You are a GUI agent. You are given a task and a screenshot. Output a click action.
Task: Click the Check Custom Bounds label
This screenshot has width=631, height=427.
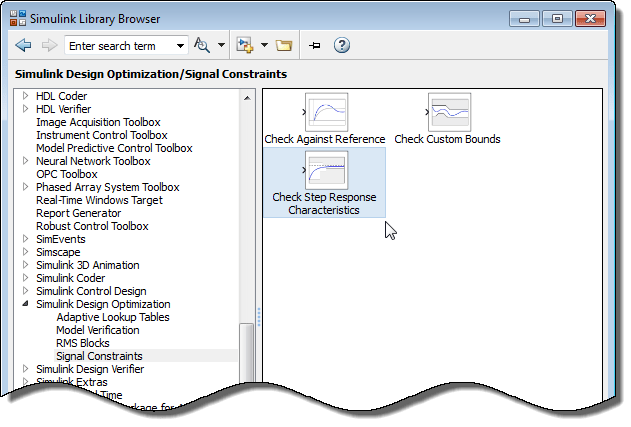[x=447, y=139]
